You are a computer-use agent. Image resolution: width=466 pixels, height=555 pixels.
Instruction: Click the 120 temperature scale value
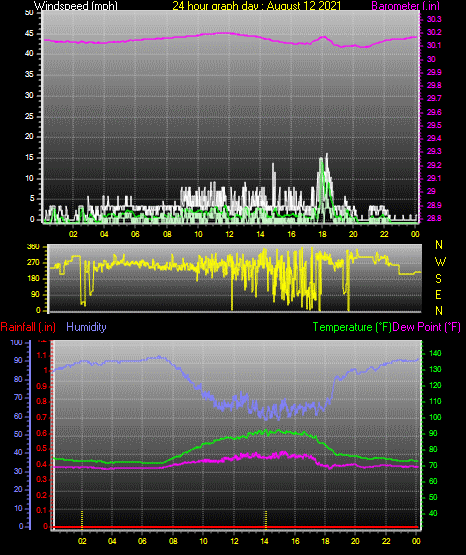tap(435, 385)
